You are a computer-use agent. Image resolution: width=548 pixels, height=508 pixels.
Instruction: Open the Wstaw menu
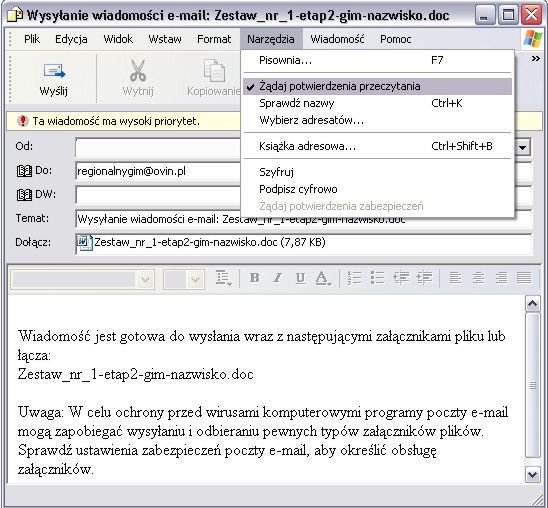tap(165, 39)
